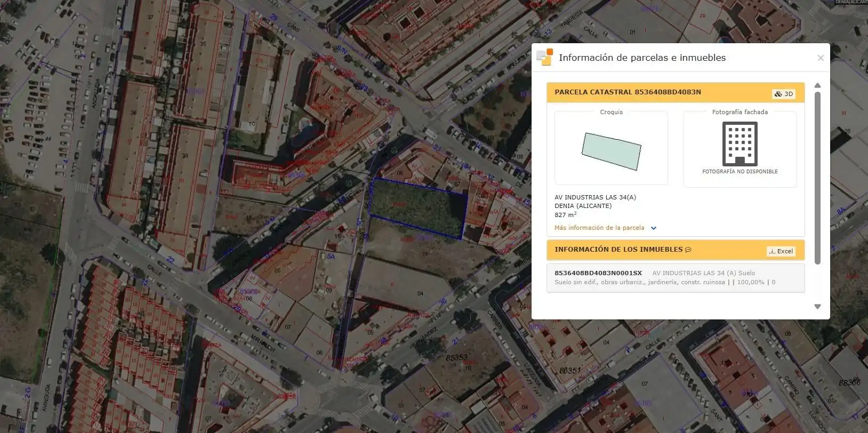Image resolution: width=868 pixels, height=433 pixels.
Task: Click the blue-outlined selected parcel on the map
Action: [x=419, y=209]
